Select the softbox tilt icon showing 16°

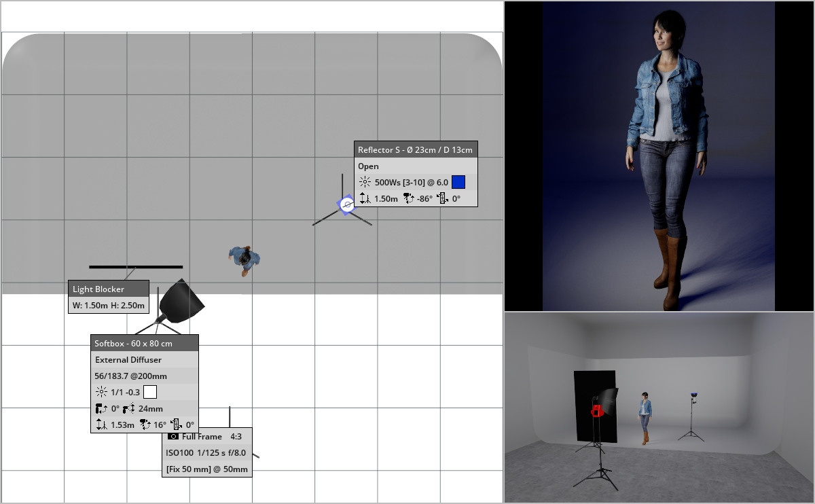(x=145, y=425)
